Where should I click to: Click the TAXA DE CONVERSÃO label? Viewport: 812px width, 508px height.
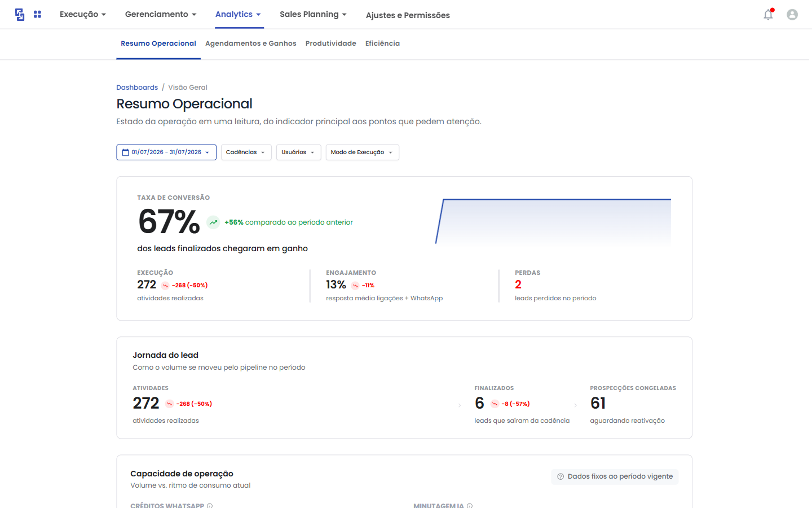(174, 198)
